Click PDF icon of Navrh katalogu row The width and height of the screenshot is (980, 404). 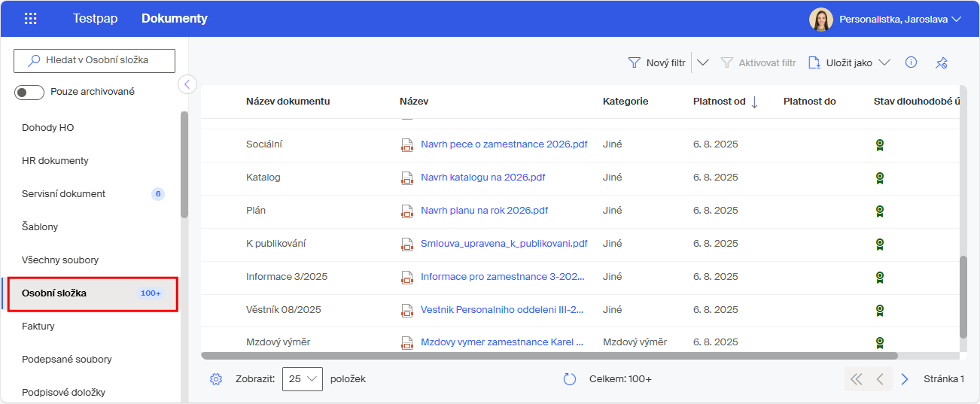(407, 178)
